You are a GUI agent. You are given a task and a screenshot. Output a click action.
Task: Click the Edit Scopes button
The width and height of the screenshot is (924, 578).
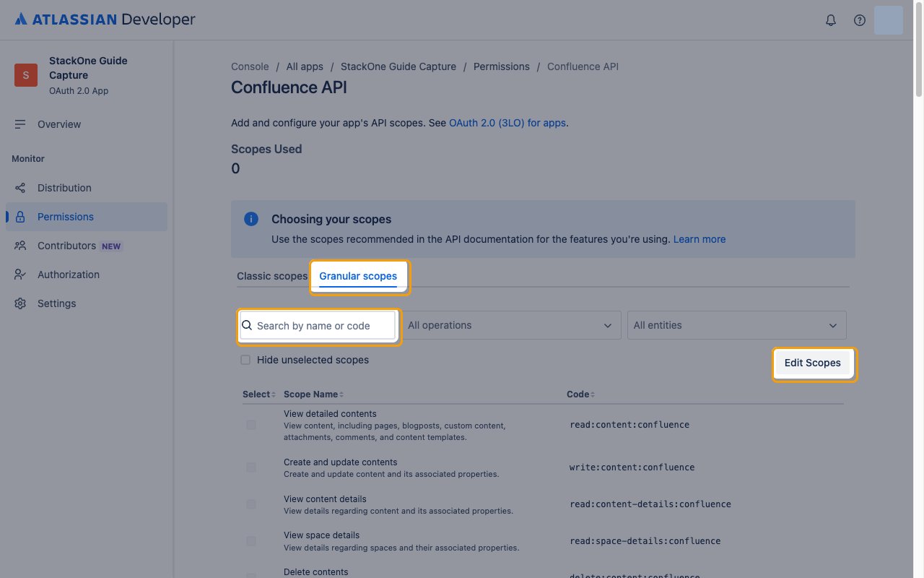point(813,363)
